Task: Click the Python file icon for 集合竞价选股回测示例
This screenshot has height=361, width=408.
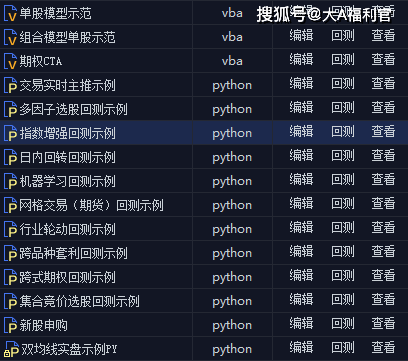Action: point(10,301)
